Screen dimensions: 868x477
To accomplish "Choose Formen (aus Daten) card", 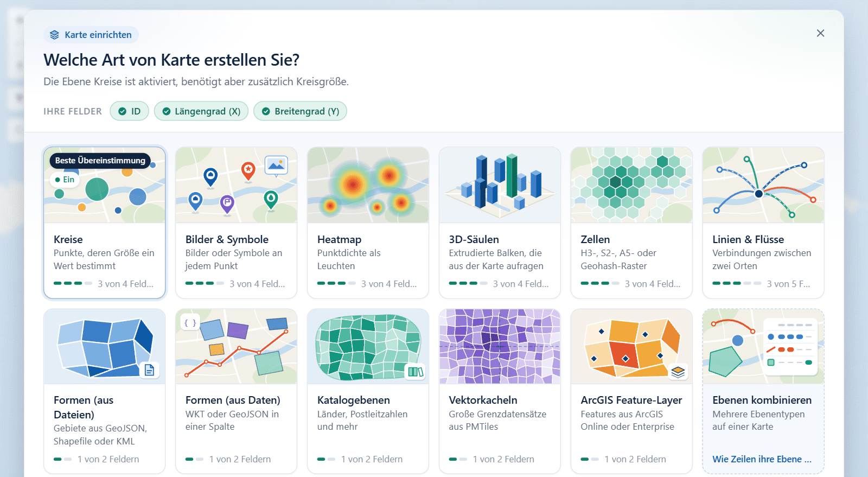I will click(236, 391).
